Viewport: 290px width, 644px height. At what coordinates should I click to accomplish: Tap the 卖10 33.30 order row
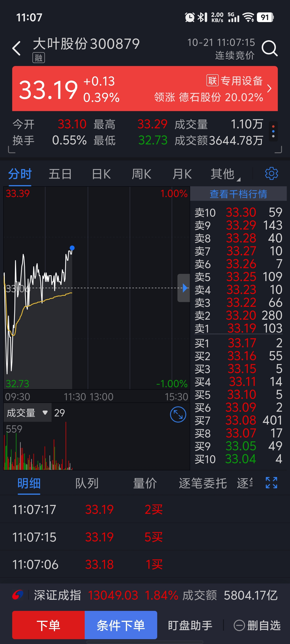(x=238, y=213)
